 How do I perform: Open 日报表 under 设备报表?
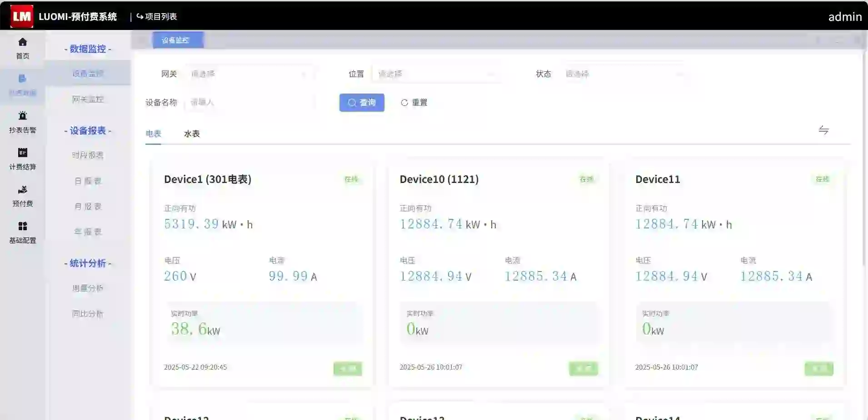tap(88, 181)
